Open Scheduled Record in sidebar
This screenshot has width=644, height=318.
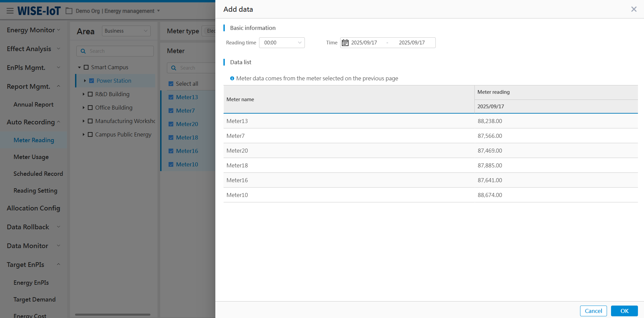(38, 174)
